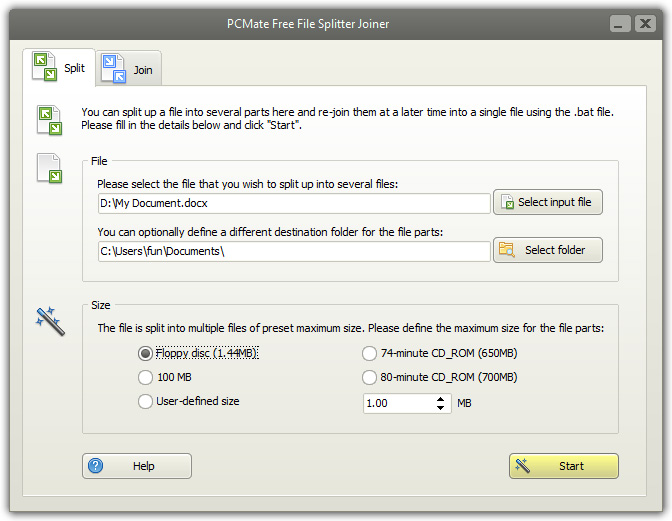Click the wand icon on the Start button

[522, 466]
